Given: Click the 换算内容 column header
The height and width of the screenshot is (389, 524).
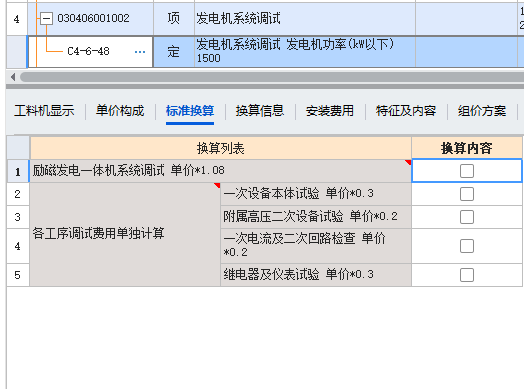Looking at the screenshot, I should coord(467,148).
